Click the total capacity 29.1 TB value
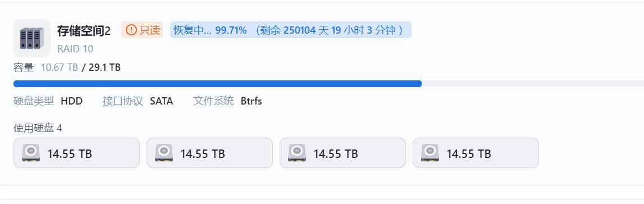 point(105,67)
